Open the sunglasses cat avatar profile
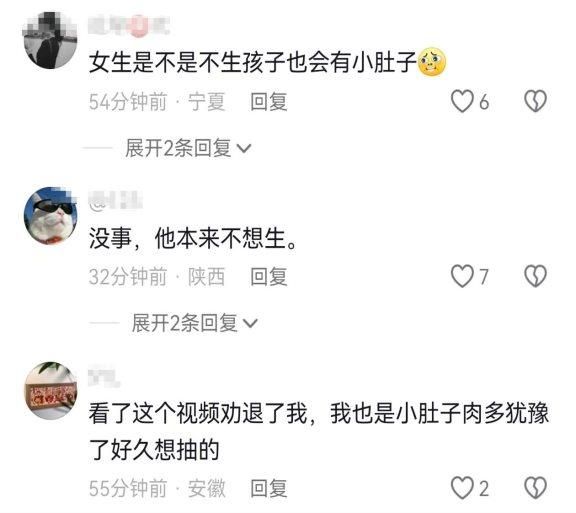576x513 pixels. pos(50,215)
